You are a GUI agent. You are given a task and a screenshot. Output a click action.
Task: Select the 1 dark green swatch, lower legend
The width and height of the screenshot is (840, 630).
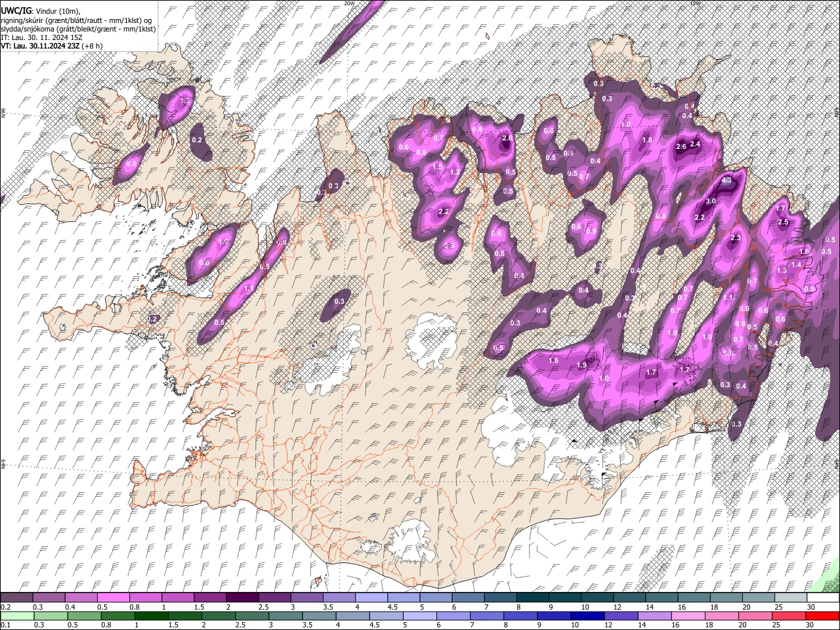pyautogui.click(x=151, y=616)
